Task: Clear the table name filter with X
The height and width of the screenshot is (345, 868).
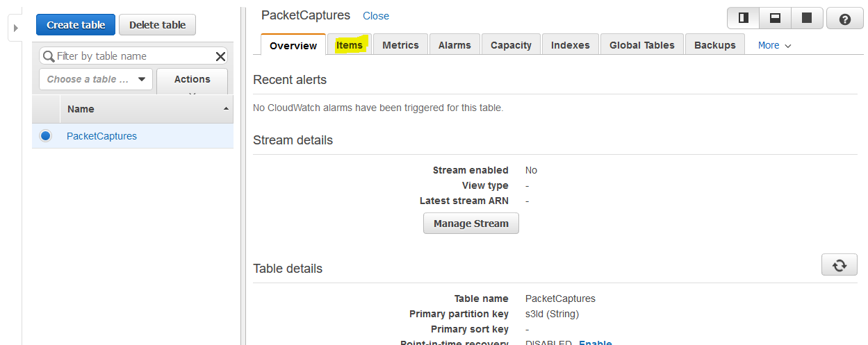Action: [220, 56]
